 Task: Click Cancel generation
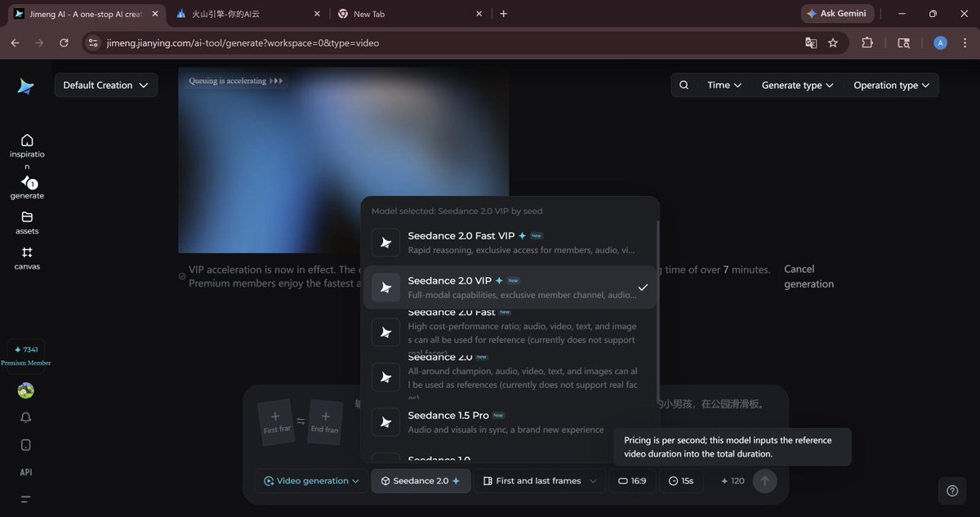pos(808,277)
